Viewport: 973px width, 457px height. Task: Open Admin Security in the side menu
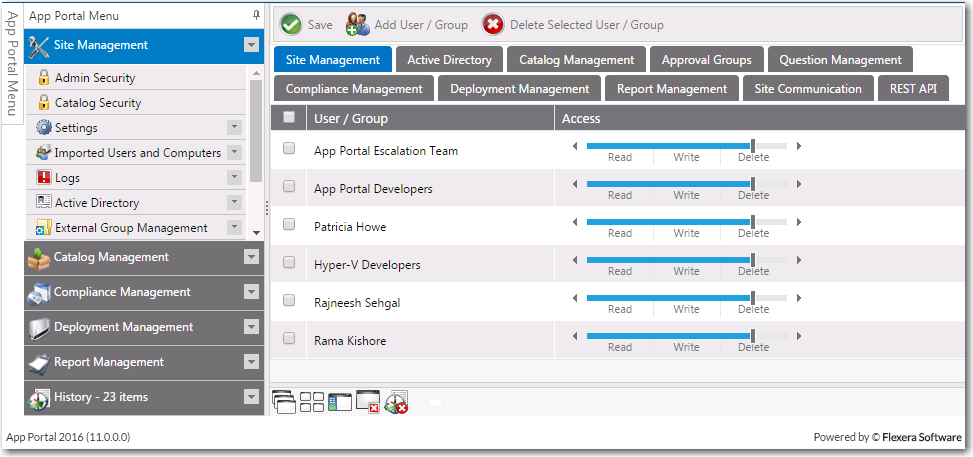pos(95,78)
